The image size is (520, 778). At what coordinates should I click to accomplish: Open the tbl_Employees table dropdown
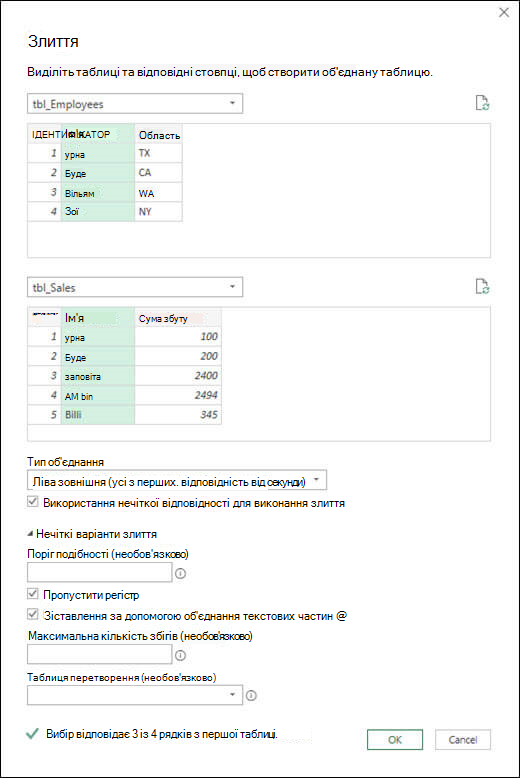pos(135,104)
